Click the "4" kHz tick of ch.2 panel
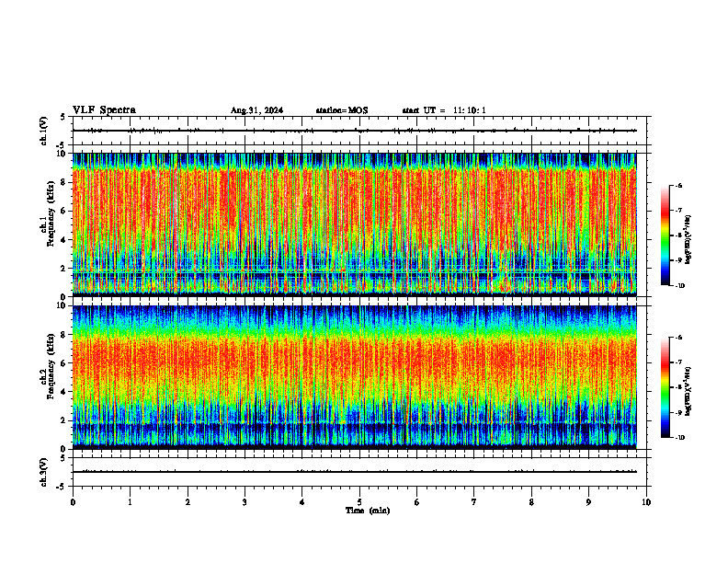Viewport: 728px width, 563px height. pyautogui.click(x=64, y=392)
